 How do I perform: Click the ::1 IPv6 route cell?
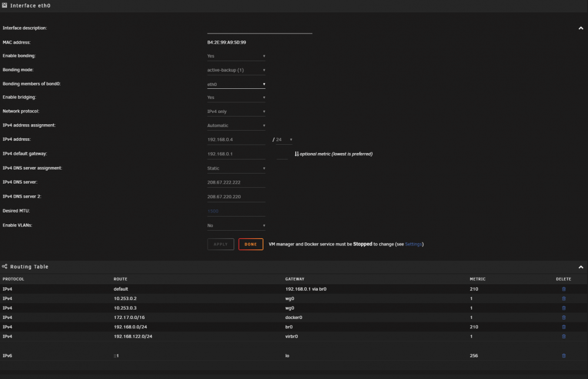(116, 355)
